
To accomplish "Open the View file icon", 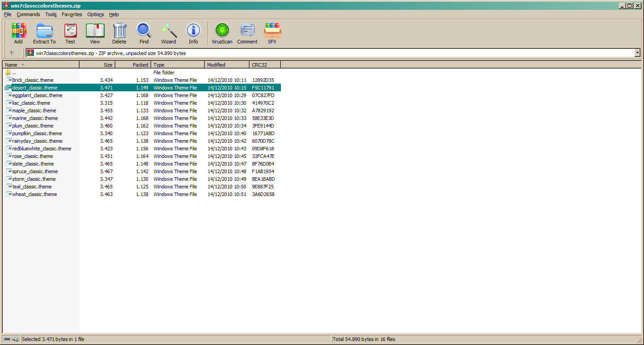I will [x=95, y=30].
